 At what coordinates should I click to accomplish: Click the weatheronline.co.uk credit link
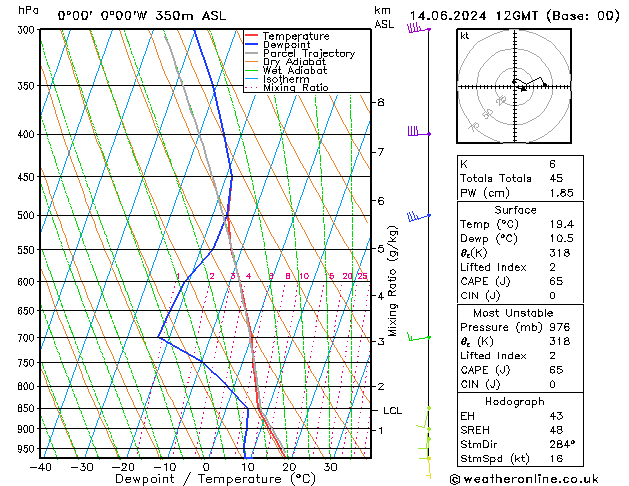524,479
